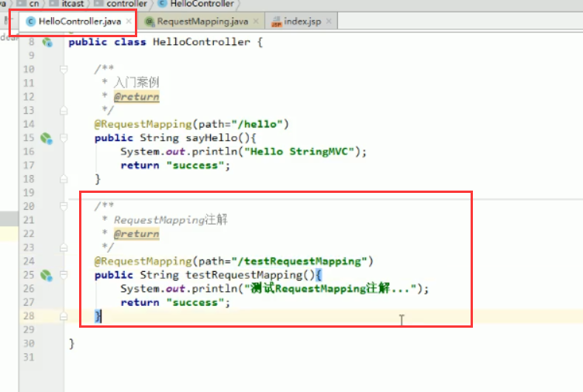The height and width of the screenshot is (392, 583).
Task: Click line number 14 in the gutter
Action: click(29, 124)
